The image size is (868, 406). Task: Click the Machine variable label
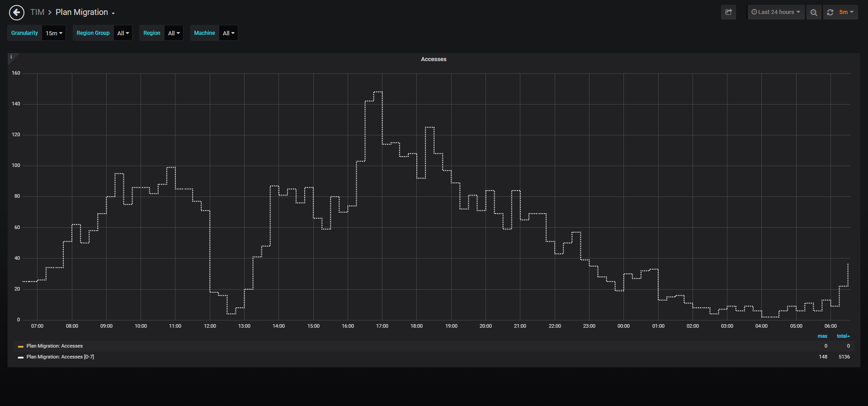(204, 33)
